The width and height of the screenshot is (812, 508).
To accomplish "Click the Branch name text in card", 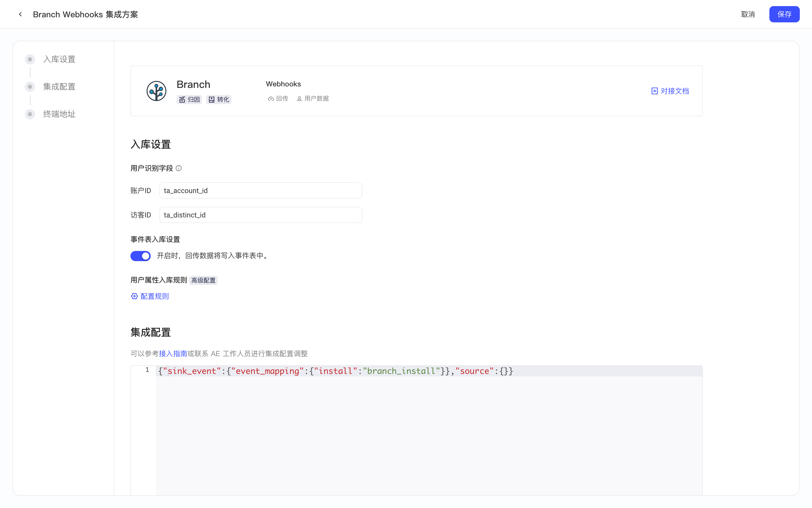I will point(194,84).
